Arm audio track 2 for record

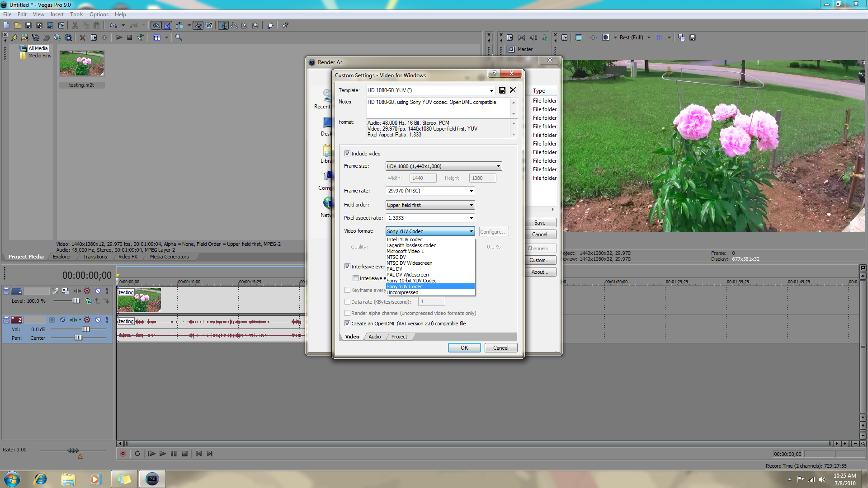52,320
